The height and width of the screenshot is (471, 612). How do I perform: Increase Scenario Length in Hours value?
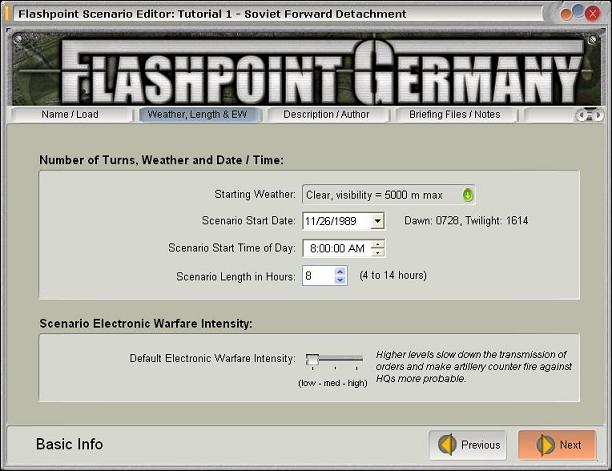[340, 272]
